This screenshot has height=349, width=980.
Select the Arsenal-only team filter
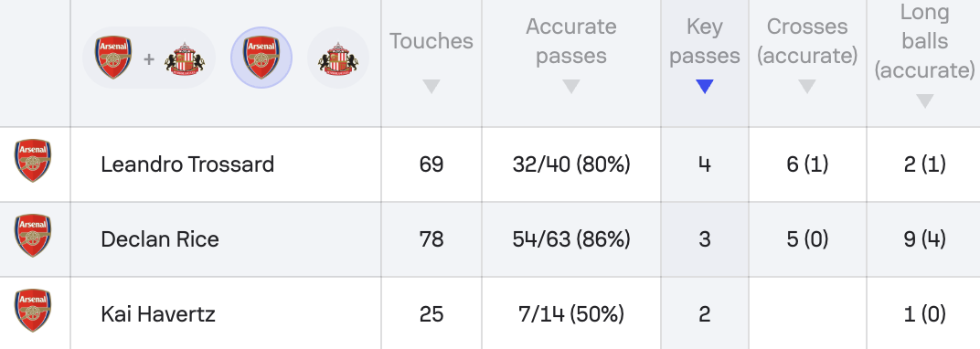[261, 58]
